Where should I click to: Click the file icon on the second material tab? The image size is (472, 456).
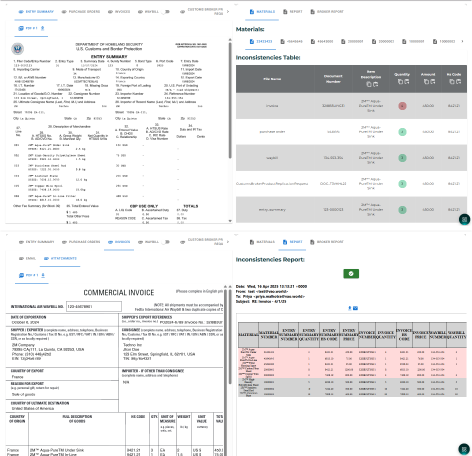[282, 41]
